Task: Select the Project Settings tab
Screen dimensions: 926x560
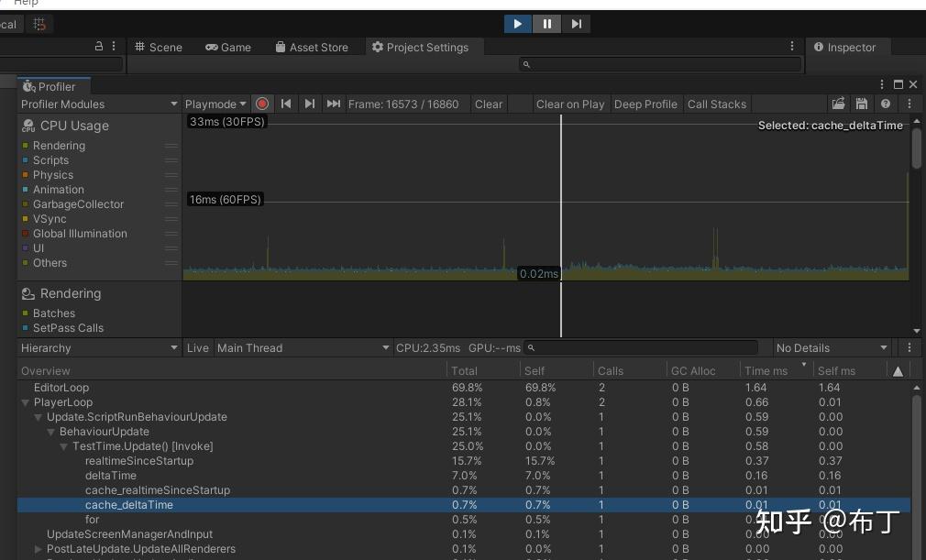Action: pyautogui.click(x=421, y=48)
